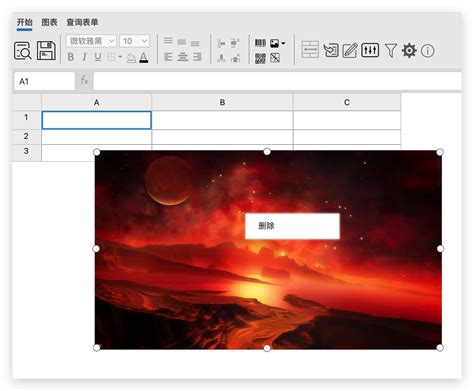Image resolution: width=474 pixels, height=391 pixels.
Task: Open the 微软雅黑 font family dropdown
Action: [x=91, y=41]
